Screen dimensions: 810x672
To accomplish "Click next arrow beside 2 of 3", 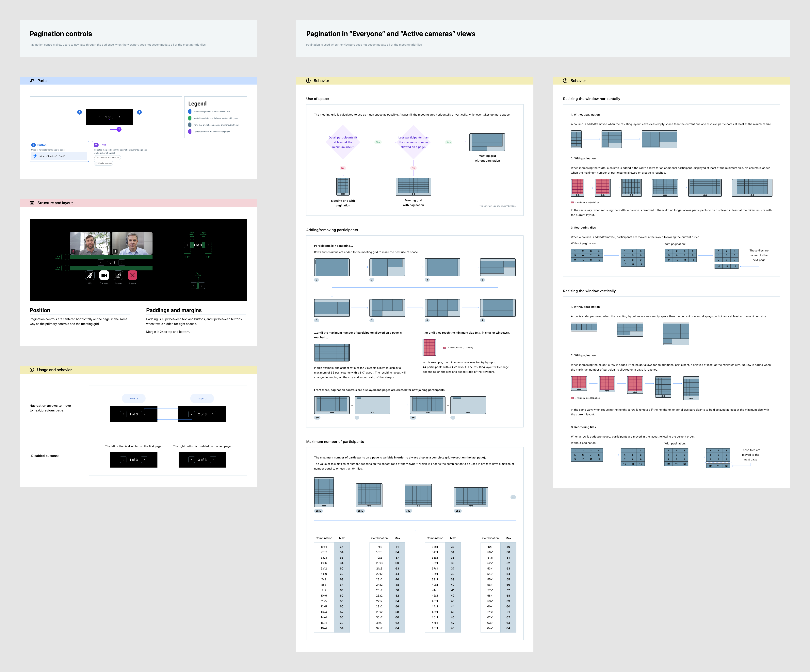I will point(213,414).
